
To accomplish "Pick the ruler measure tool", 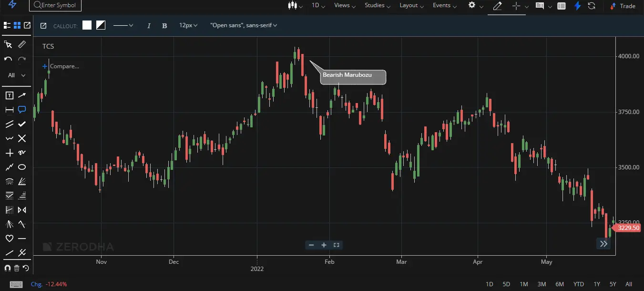I will coord(21,44).
